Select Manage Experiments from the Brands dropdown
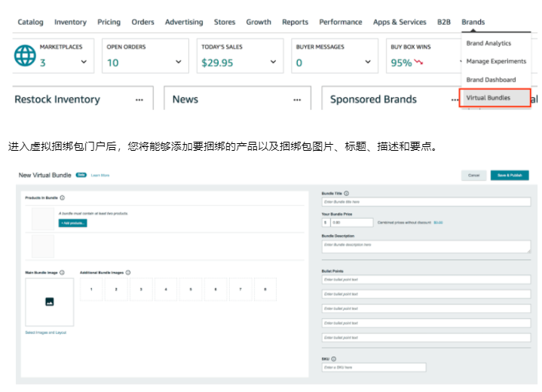542x392 pixels. [x=496, y=61]
